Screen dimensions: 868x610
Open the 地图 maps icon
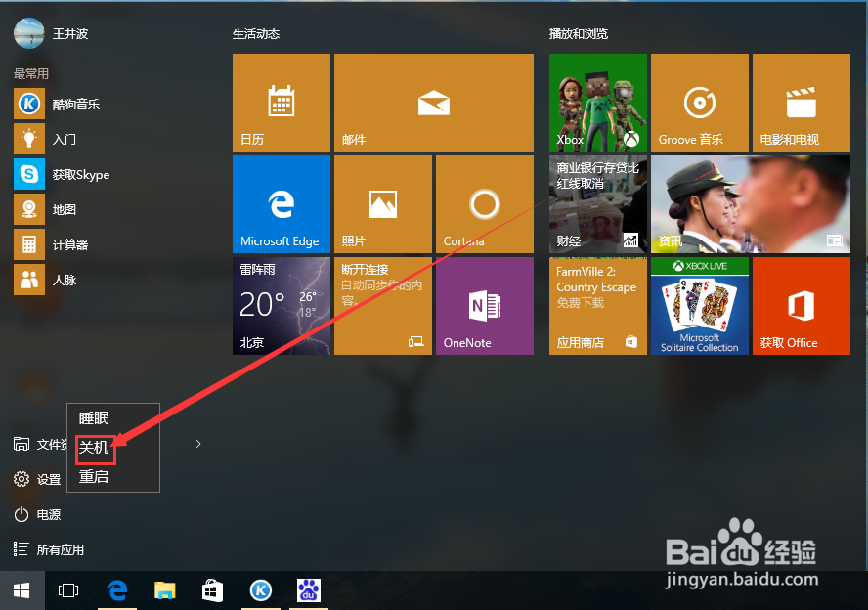tap(29, 209)
